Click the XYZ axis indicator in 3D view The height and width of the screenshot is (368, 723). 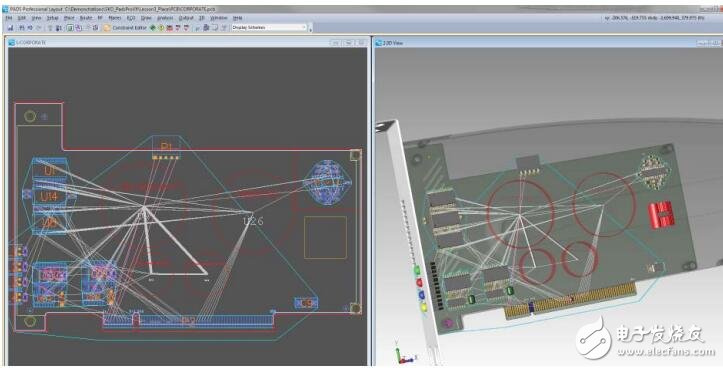pos(403,353)
